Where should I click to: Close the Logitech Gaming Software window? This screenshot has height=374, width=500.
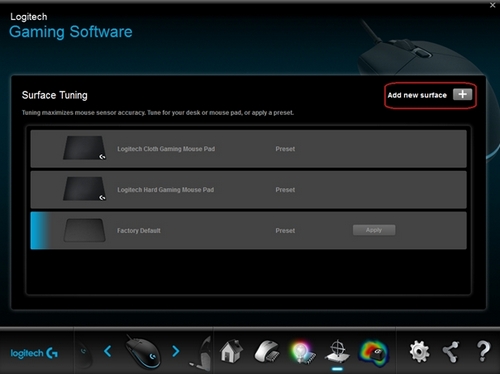(492, 5)
